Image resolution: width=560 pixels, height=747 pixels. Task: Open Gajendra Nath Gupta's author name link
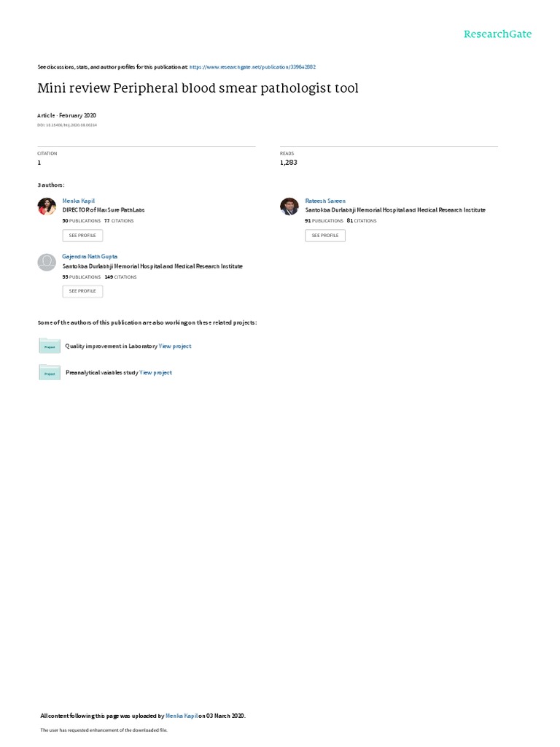pyautogui.click(x=90, y=256)
